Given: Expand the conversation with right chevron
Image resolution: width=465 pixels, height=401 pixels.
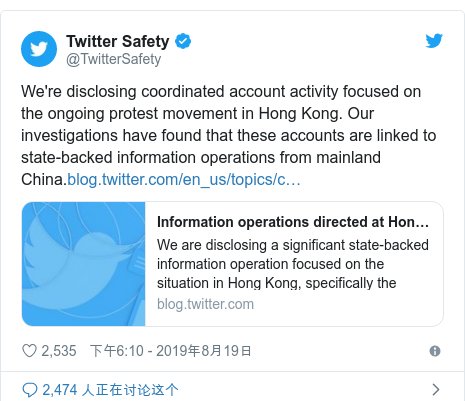Looking at the screenshot, I should pyautogui.click(x=436, y=389).
